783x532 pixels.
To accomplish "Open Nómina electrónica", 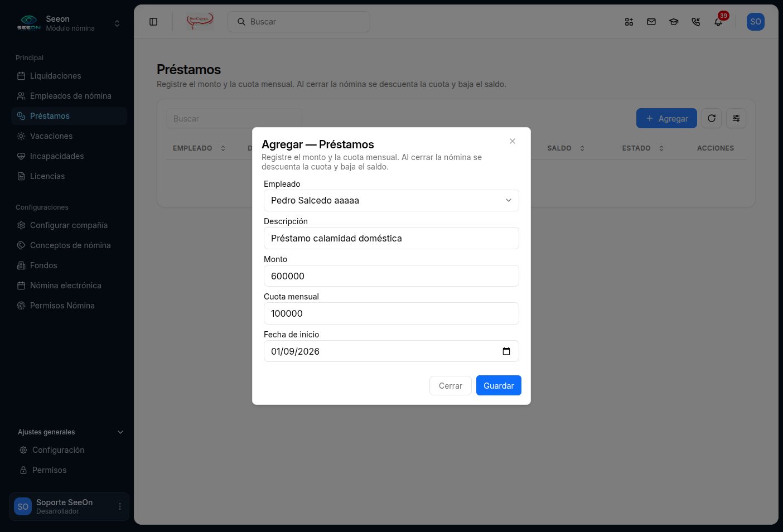I will pos(69,286).
